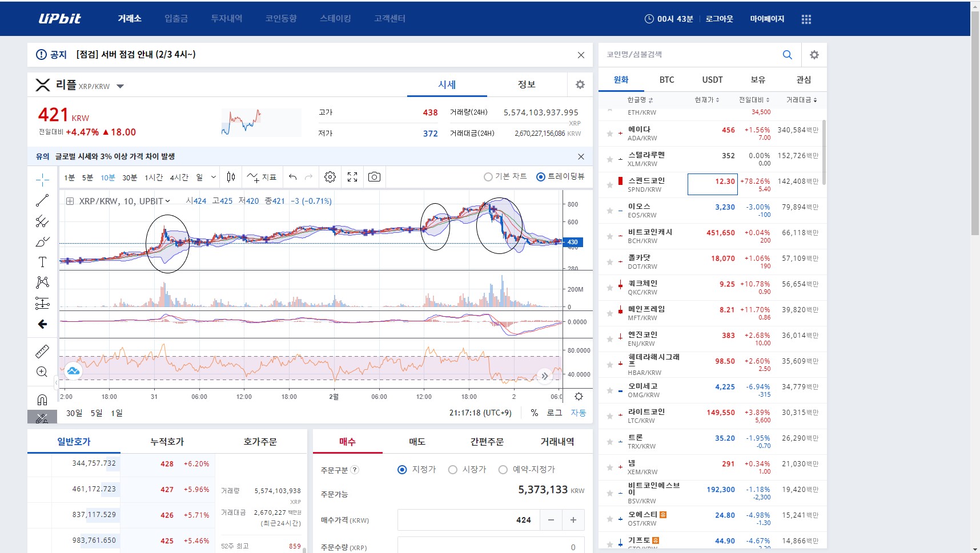Open the 거래소 menu

[130, 18]
